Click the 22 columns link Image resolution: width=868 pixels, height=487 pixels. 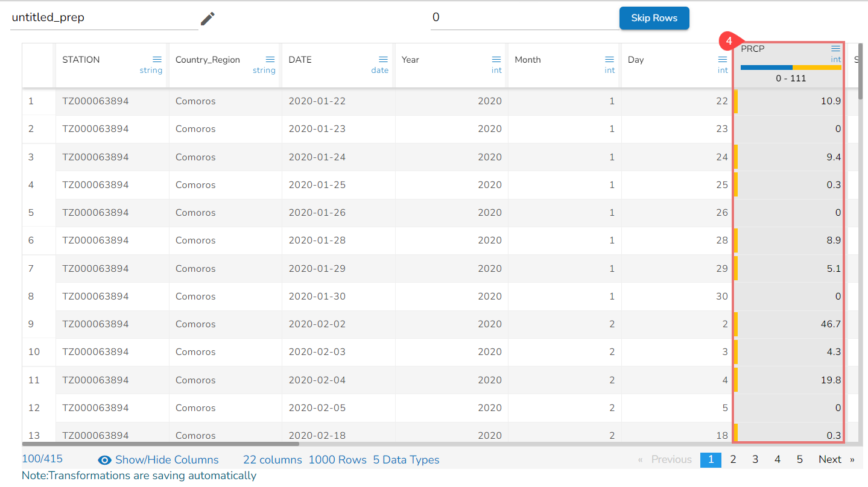pyautogui.click(x=272, y=460)
